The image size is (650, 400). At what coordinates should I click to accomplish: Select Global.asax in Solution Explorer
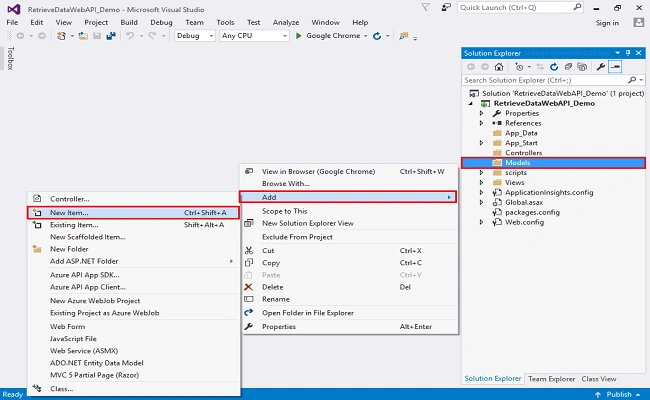pyautogui.click(x=524, y=202)
